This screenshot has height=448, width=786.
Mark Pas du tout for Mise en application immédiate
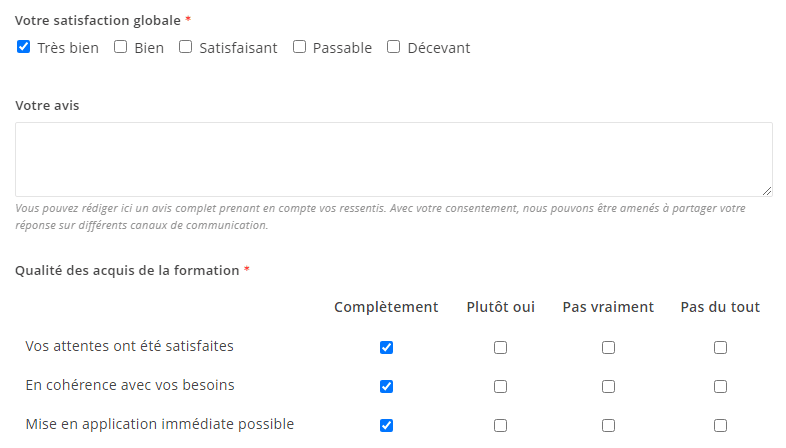click(x=720, y=425)
